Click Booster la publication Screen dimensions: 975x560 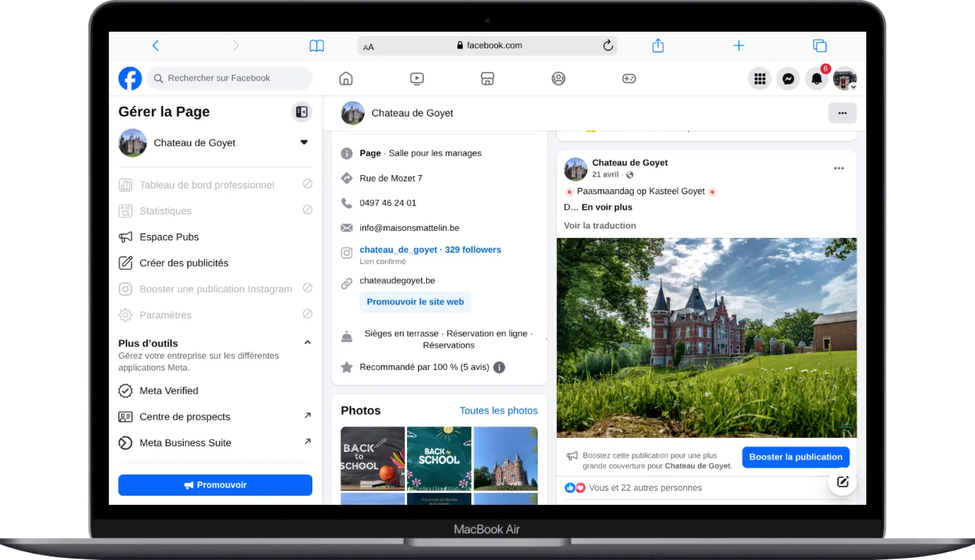796,457
